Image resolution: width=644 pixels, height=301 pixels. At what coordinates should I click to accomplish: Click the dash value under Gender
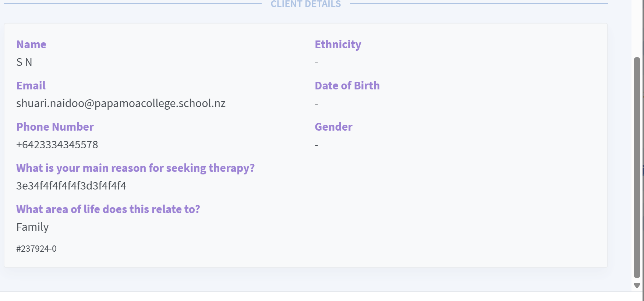[x=316, y=145]
